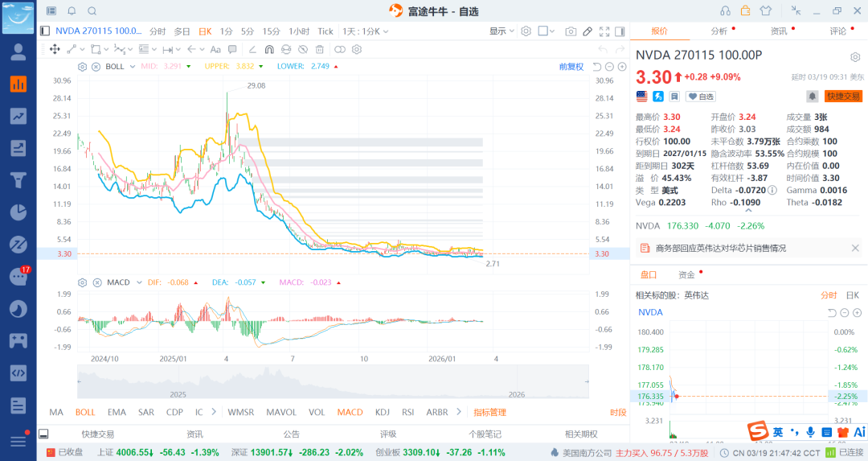Switch to the 资金 tab
Image resolution: width=868 pixels, height=461 pixels.
686,275
